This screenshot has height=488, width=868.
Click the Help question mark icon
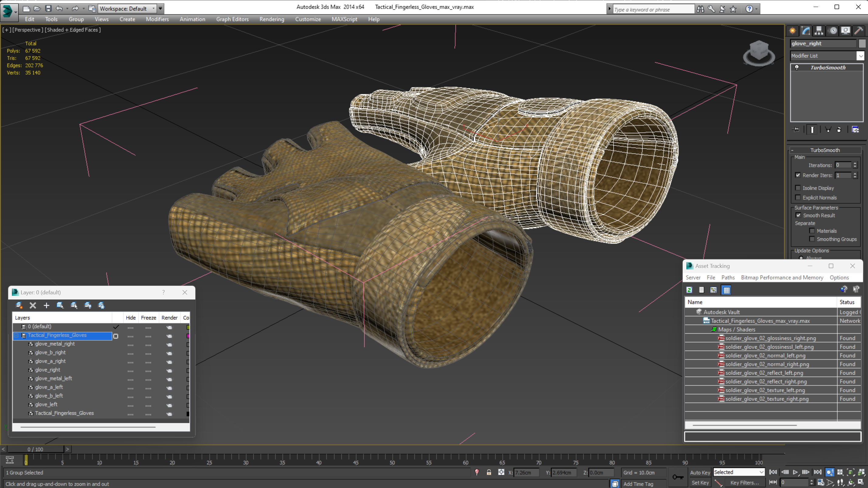[749, 9]
